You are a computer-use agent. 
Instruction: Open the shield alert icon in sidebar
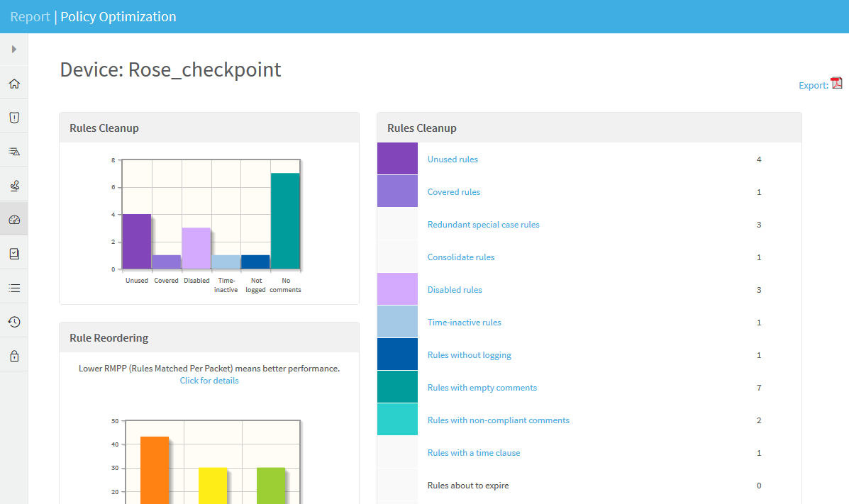click(x=14, y=118)
